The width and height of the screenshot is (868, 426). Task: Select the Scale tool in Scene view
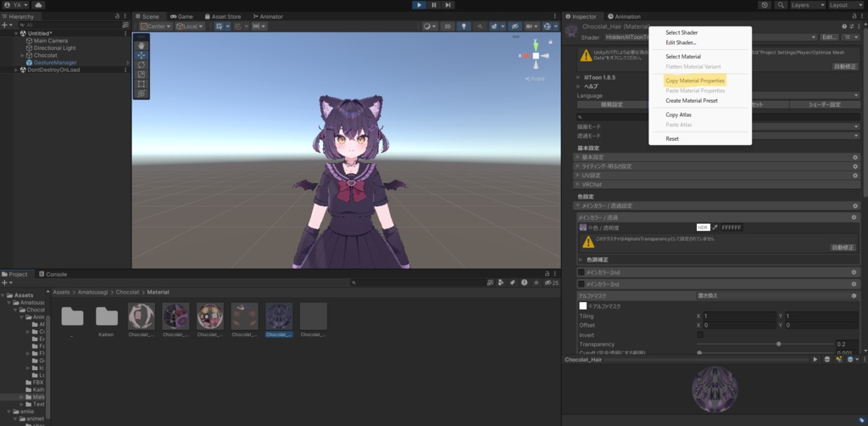tap(142, 74)
